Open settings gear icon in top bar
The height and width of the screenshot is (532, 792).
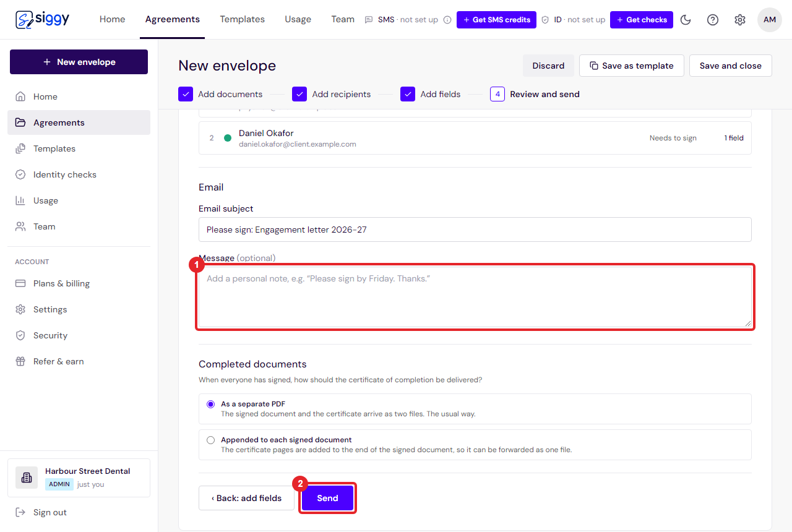740,20
